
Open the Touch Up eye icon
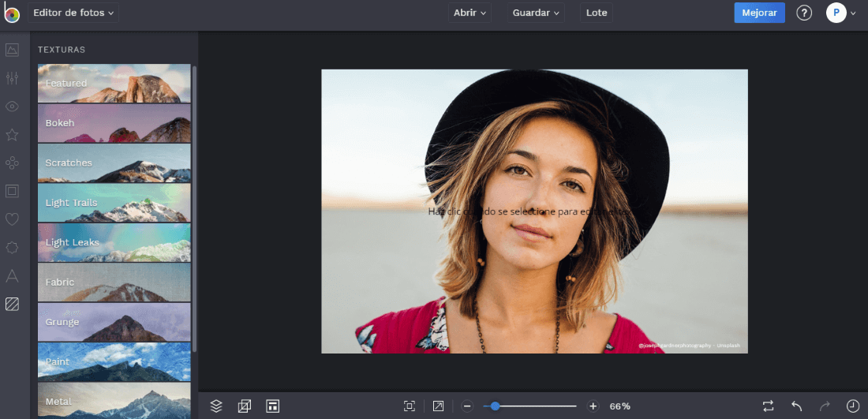click(x=12, y=107)
